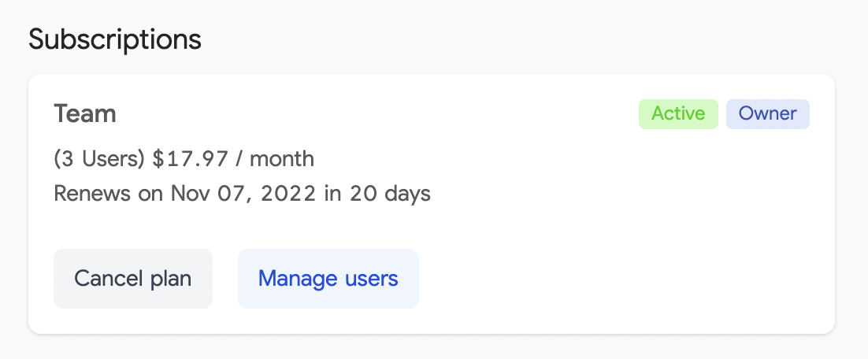Click the green Active status badge

(x=678, y=113)
